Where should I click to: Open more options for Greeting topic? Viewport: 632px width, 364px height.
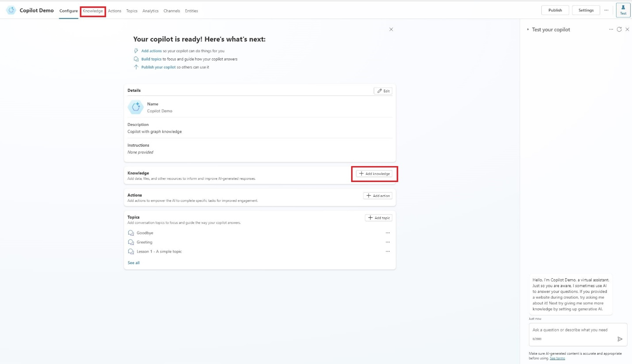click(x=388, y=242)
